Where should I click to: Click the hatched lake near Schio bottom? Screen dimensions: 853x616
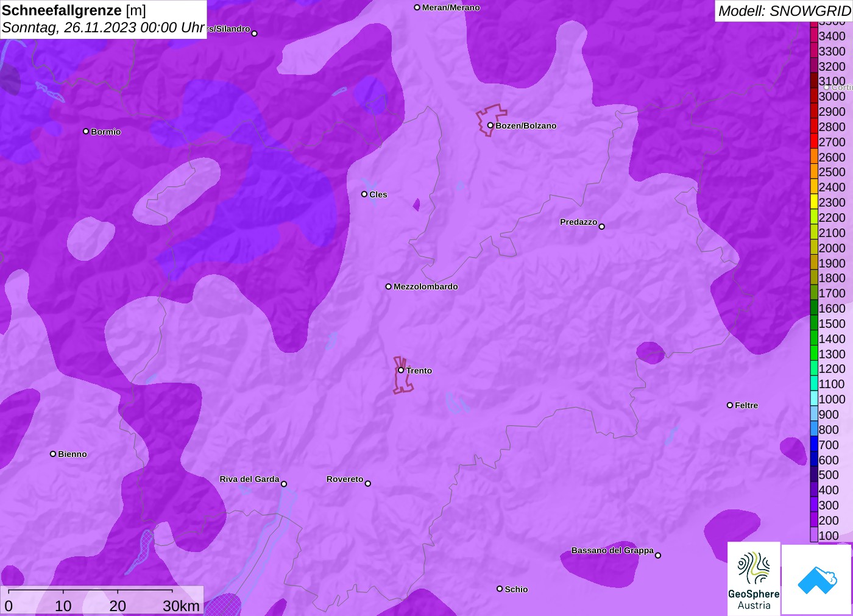click(x=223, y=605)
